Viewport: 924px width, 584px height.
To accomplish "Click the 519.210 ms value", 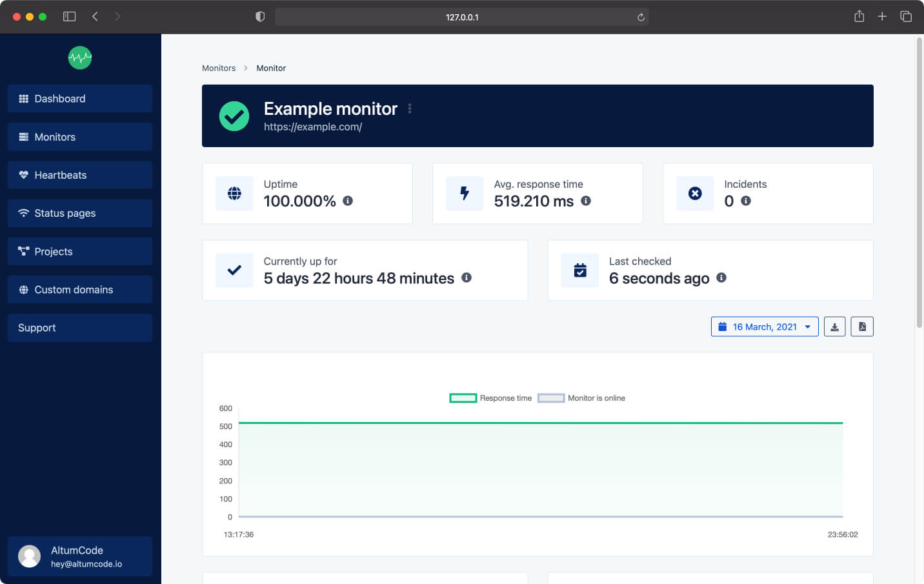I will coord(534,201).
